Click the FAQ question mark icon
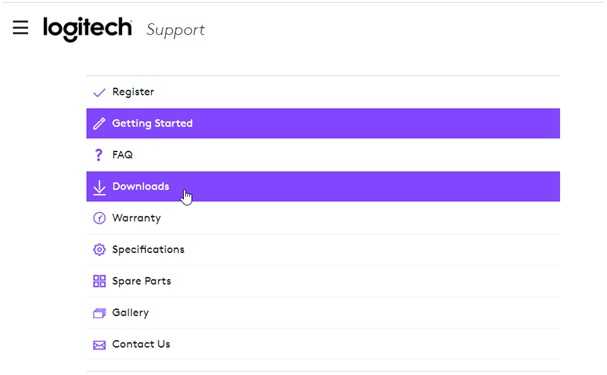Image resolution: width=607 pixels, height=375 pixels. point(99,155)
